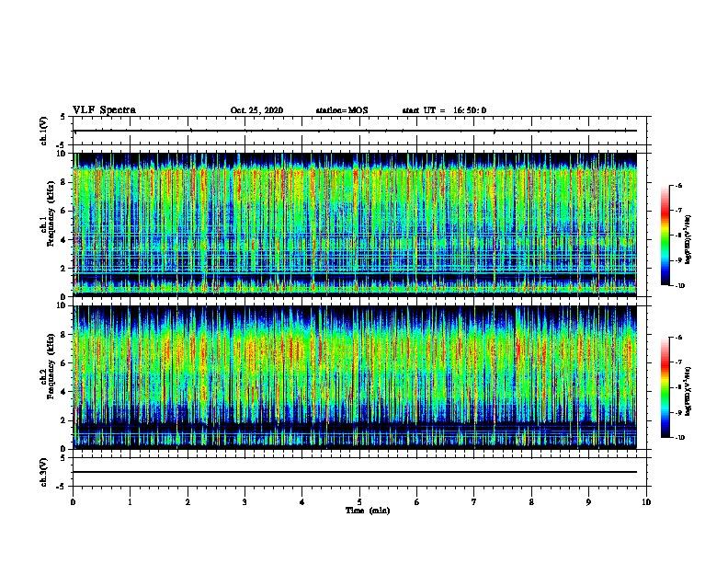The height and width of the screenshot is (563, 728).
Task: Click the ch.1 frequency tick label "4"
Action: click(63, 240)
